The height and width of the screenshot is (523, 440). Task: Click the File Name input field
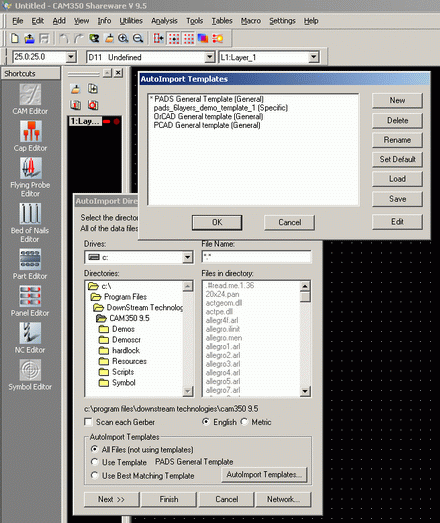256,257
